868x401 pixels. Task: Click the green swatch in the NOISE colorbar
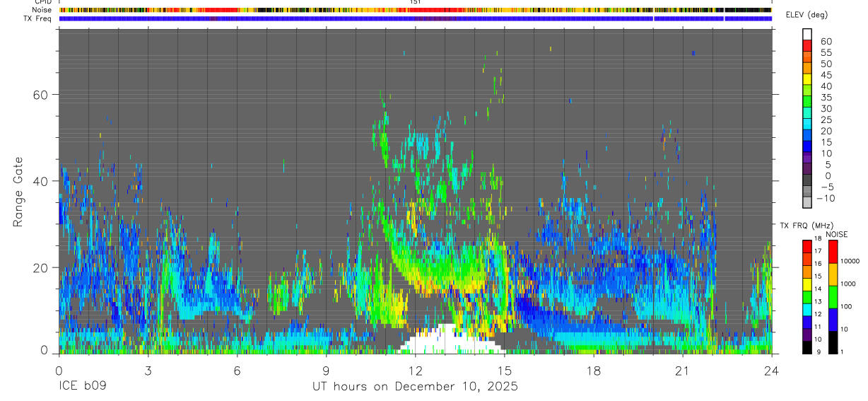(833, 297)
